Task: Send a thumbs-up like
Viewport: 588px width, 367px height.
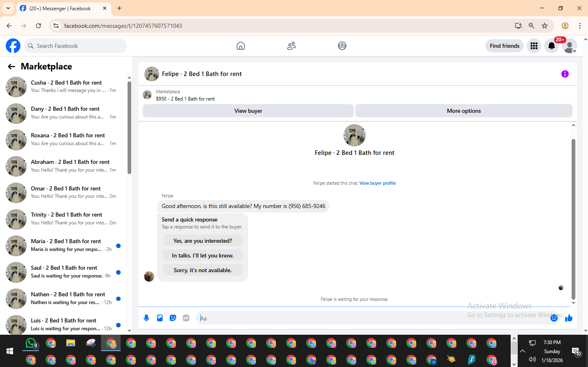Action: click(x=569, y=318)
